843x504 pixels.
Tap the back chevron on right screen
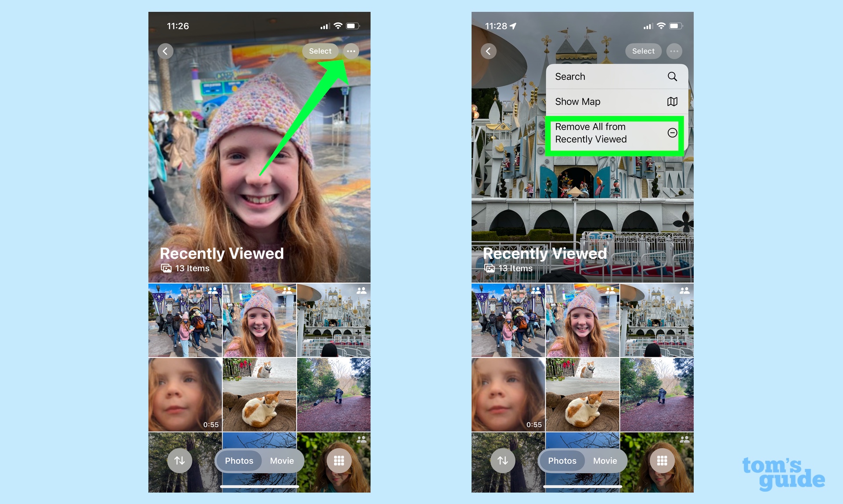coord(489,50)
